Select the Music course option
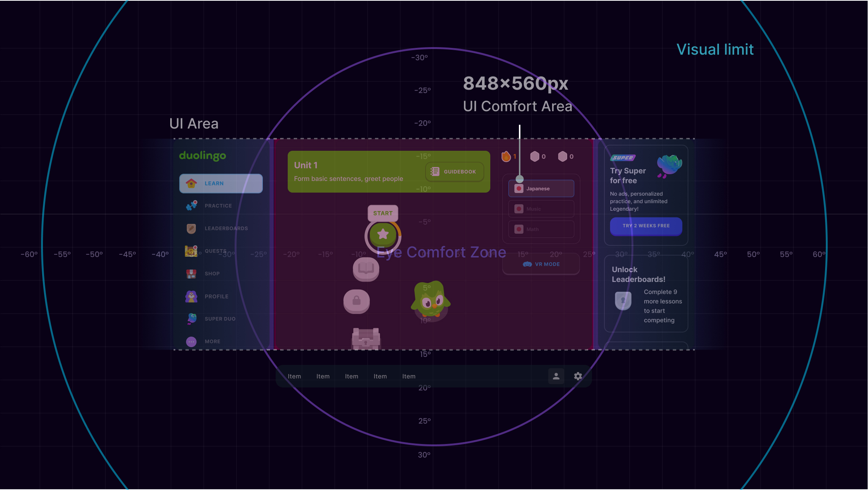The image size is (868, 490). (541, 209)
